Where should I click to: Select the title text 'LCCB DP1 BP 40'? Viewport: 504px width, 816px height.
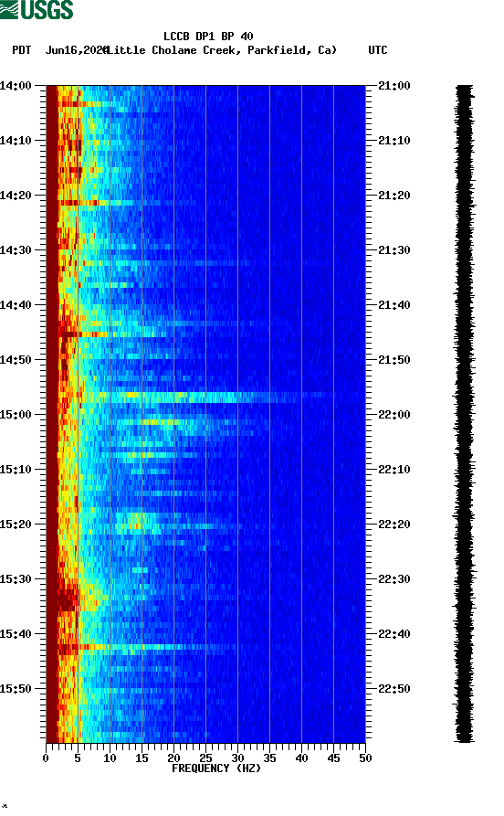pyautogui.click(x=208, y=37)
